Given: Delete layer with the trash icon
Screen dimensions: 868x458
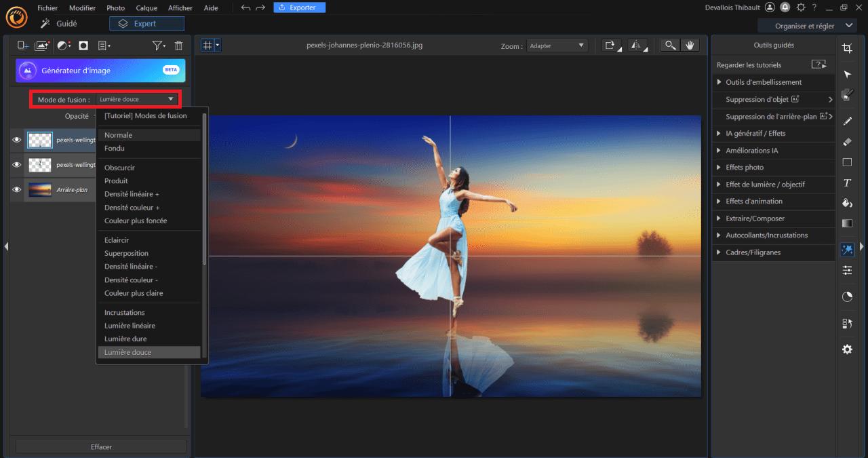Looking at the screenshot, I should tap(178, 45).
